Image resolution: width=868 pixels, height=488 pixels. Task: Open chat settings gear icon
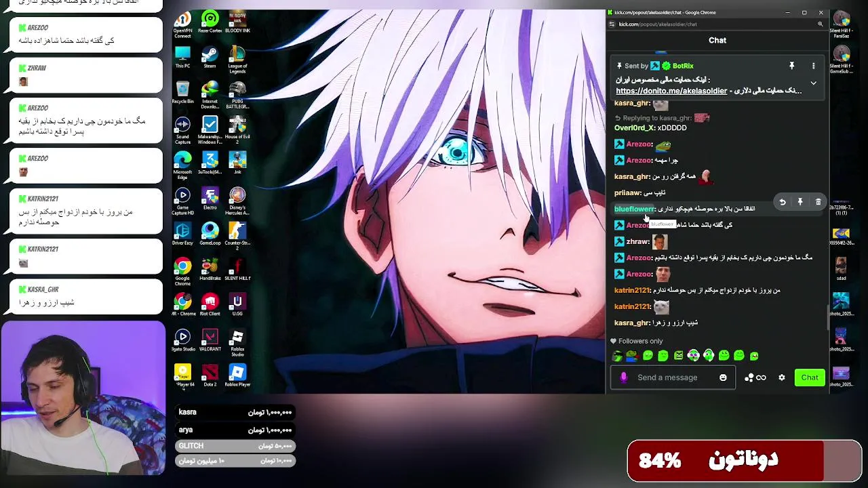point(781,378)
